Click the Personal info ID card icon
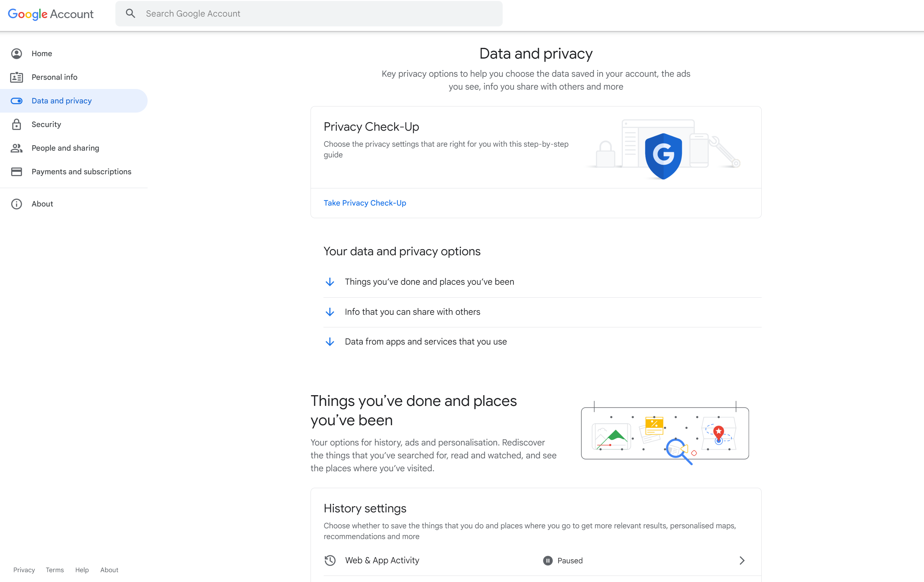The height and width of the screenshot is (582, 924). [17, 77]
